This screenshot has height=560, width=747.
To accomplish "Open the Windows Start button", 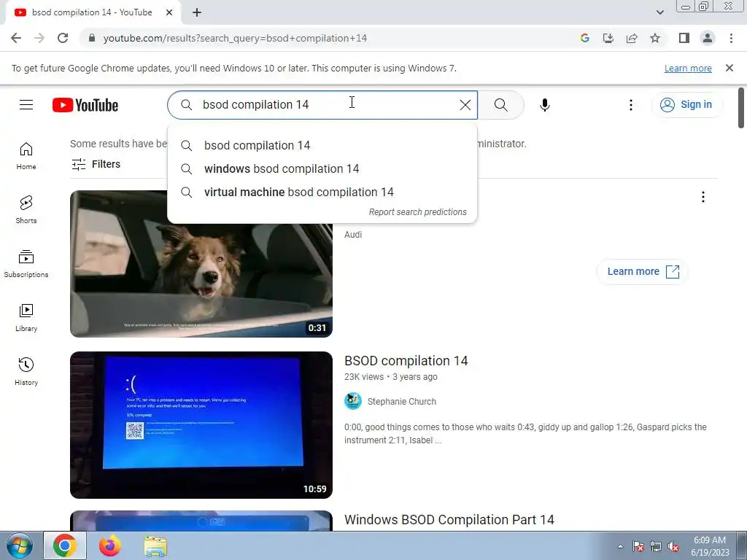I will click(x=19, y=545).
